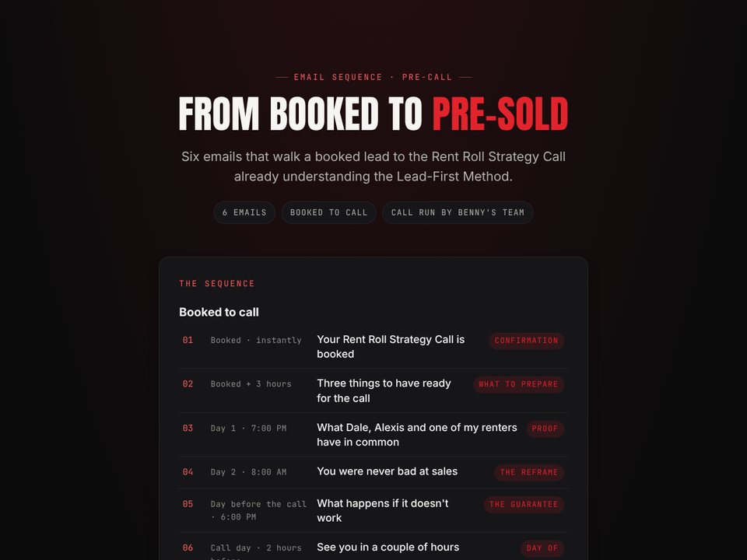The image size is (747, 560).
Task: Click THE GUARANTEE tag
Action: pos(524,504)
